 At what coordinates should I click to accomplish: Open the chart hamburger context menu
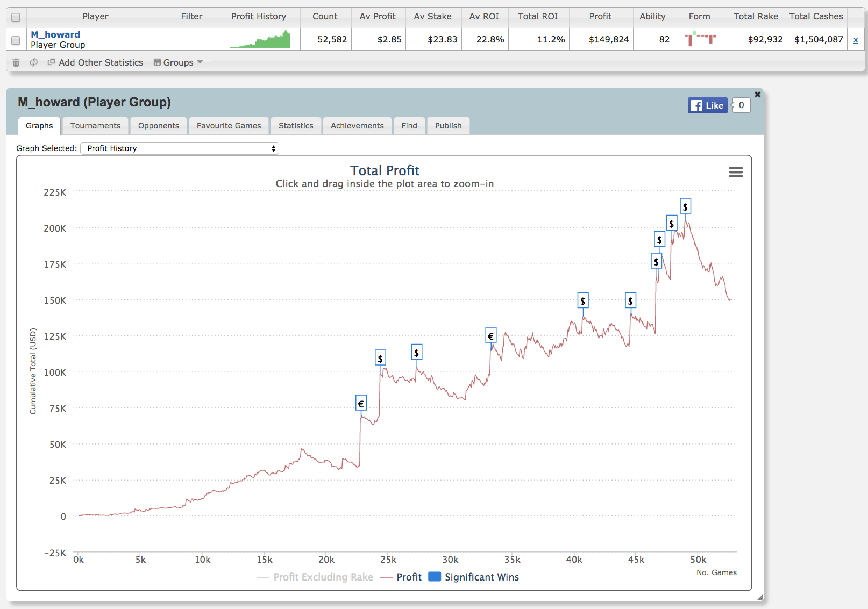pos(736,172)
